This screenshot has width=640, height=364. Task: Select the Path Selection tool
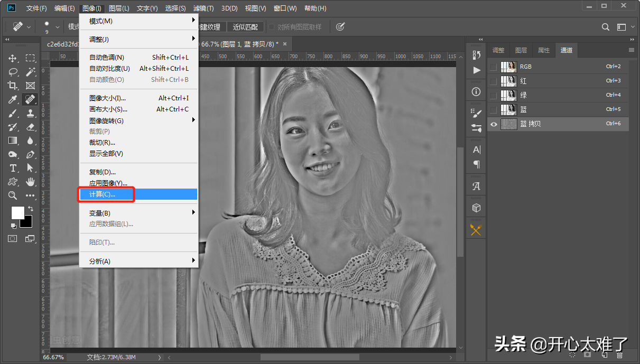point(30,168)
